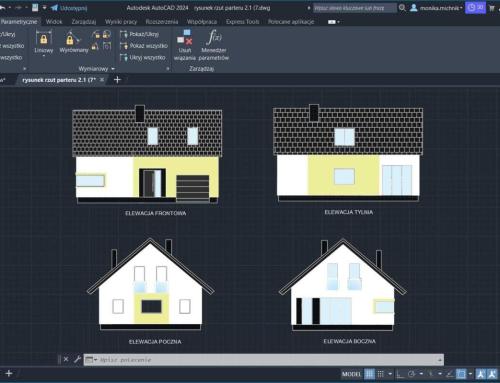The height and width of the screenshot is (383, 500).
Task: Click the first annotation scale icon
Action: pos(481,374)
